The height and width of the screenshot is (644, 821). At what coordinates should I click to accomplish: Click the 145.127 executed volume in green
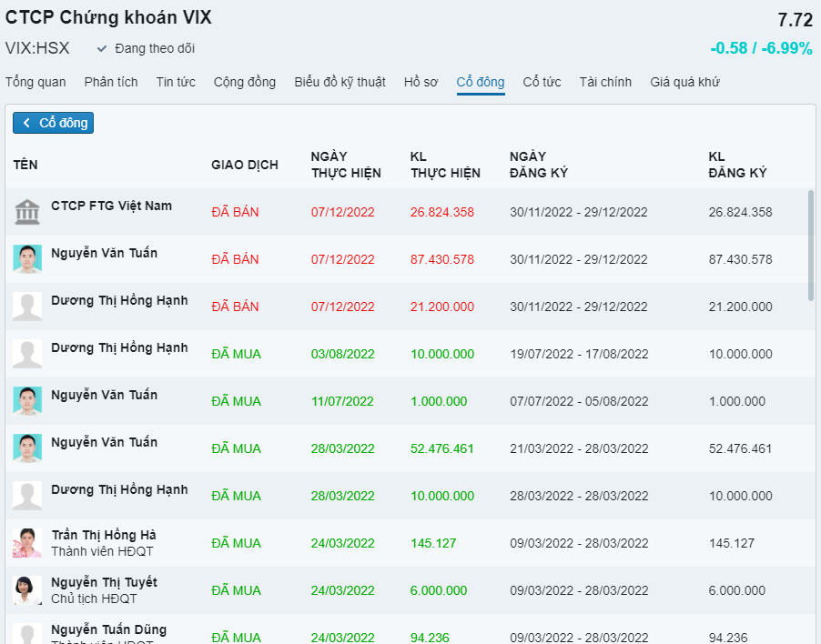point(433,543)
